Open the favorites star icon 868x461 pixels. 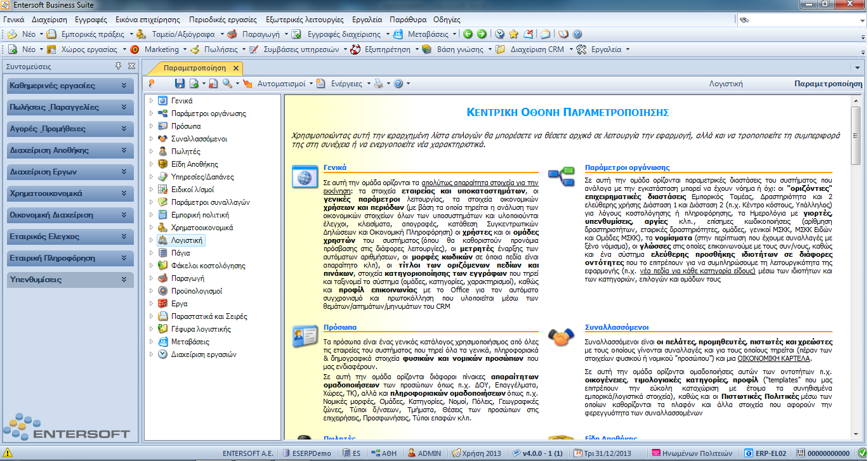click(x=513, y=34)
